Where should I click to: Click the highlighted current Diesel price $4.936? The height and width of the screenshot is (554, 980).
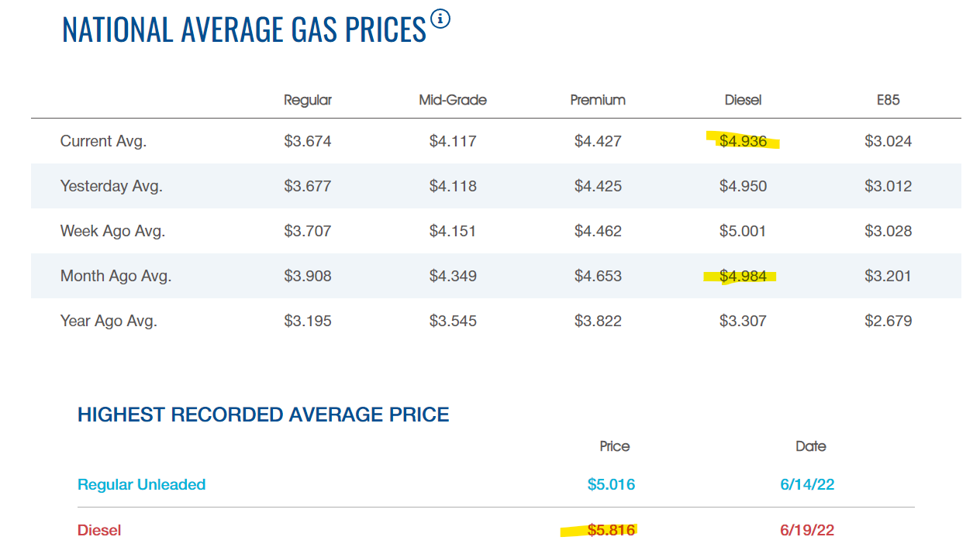[x=743, y=141]
